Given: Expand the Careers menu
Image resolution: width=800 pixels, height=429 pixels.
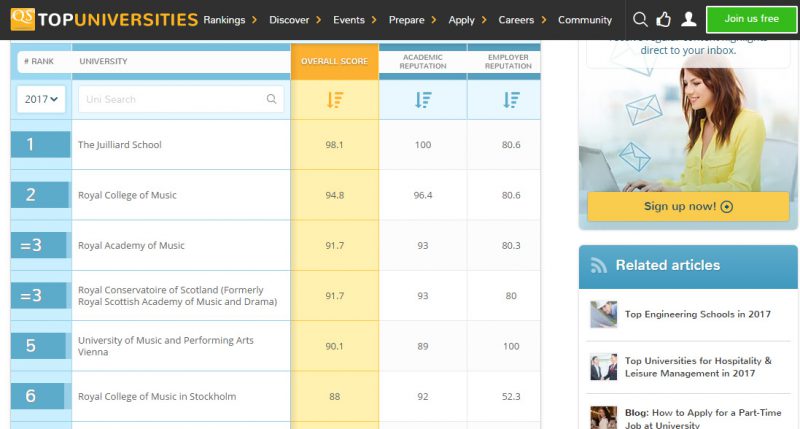Looking at the screenshot, I should [x=522, y=20].
